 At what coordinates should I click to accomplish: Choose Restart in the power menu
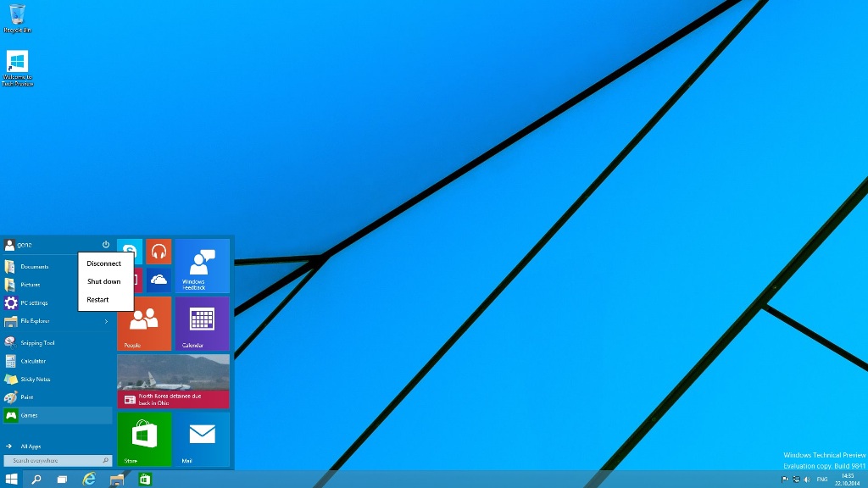98,299
